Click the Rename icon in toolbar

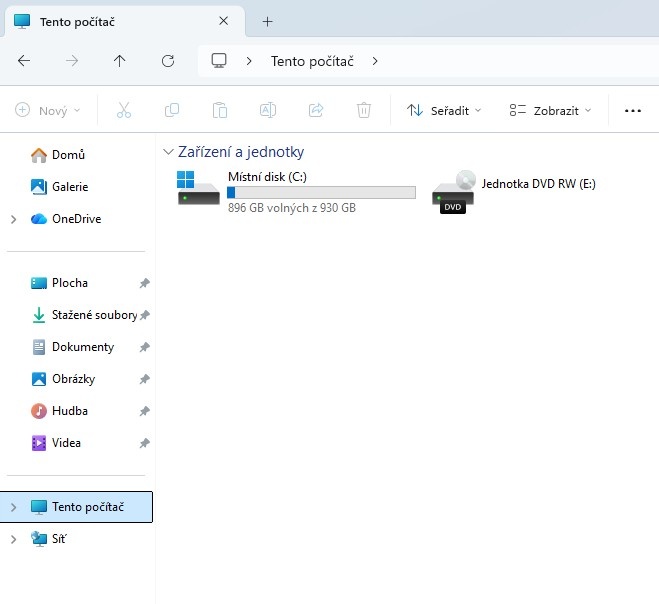pos(268,111)
